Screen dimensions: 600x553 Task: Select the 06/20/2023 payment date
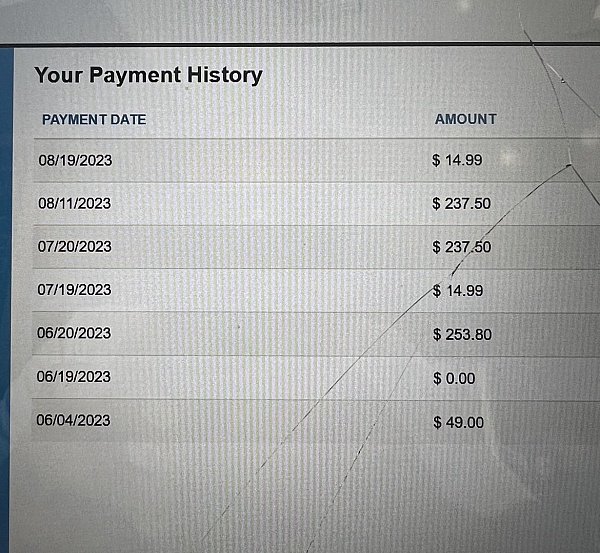74,333
